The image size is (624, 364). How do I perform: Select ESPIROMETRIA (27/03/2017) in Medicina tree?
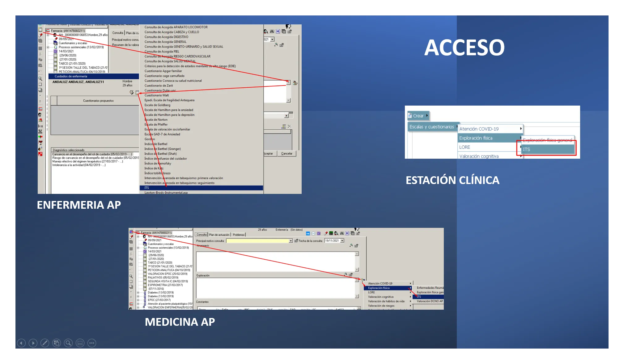[165, 285]
